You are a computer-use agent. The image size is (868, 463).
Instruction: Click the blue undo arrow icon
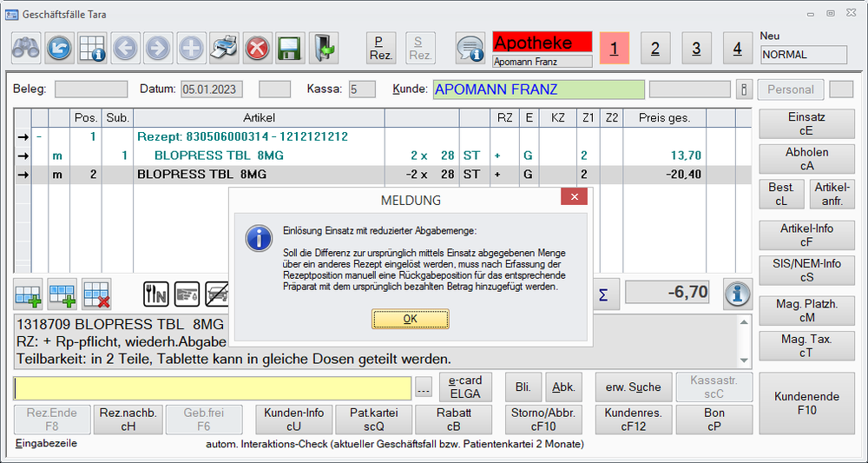(x=59, y=47)
